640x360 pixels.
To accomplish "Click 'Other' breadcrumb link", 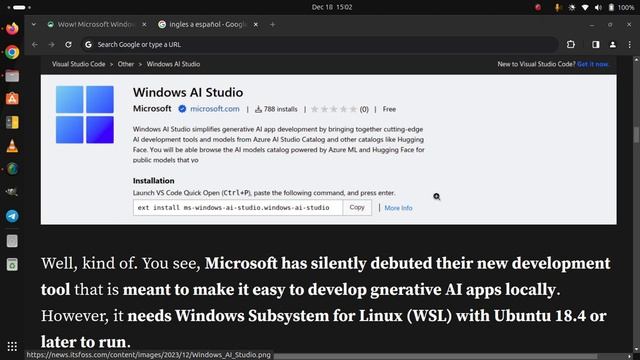I will click(x=126, y=64).
